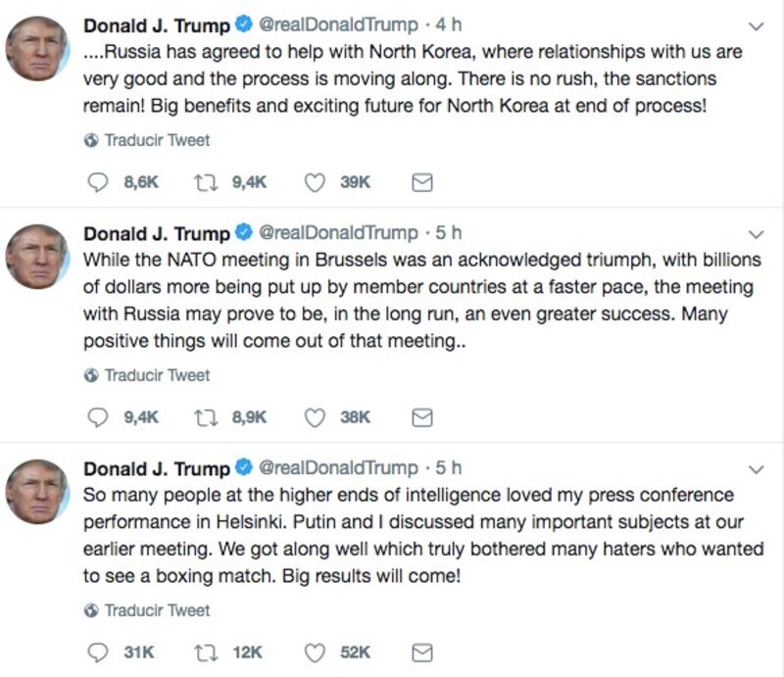The image size is (784, 677).
Task: Like the NATO meeting tweet
Action: (x=315, y=417)
